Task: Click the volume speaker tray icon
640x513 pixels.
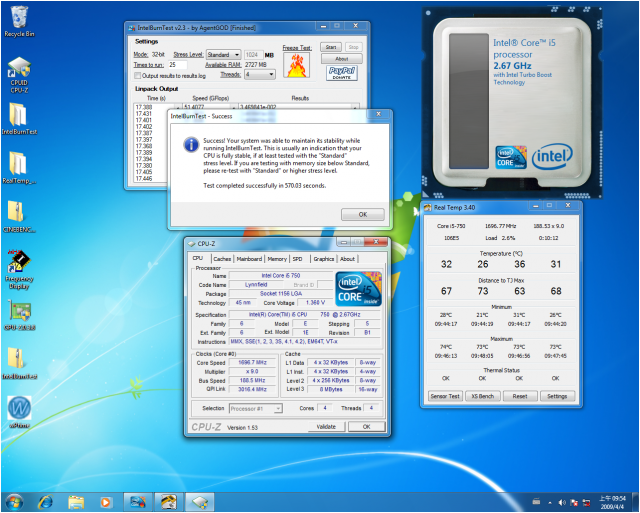Action: (562, 502)
